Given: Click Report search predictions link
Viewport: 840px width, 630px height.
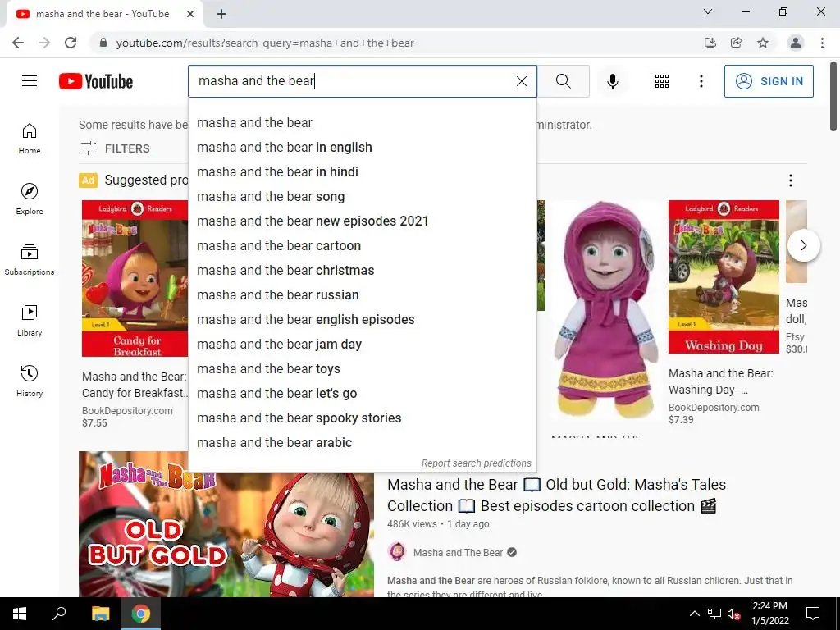Looking at the screenshot, I should pos(477,463).
